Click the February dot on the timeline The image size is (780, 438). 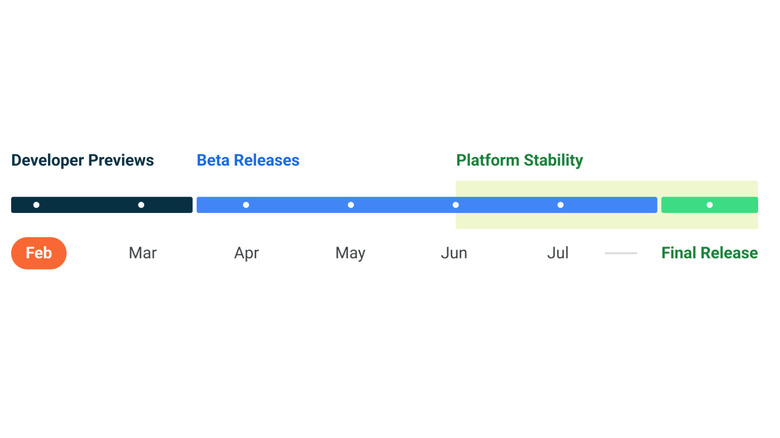tap(36, 205)
